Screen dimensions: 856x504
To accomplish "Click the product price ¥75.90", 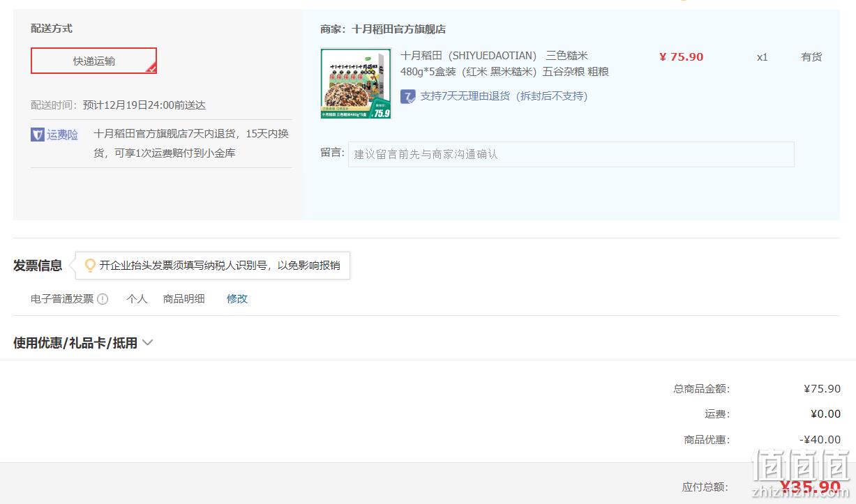I will point(682,57).
